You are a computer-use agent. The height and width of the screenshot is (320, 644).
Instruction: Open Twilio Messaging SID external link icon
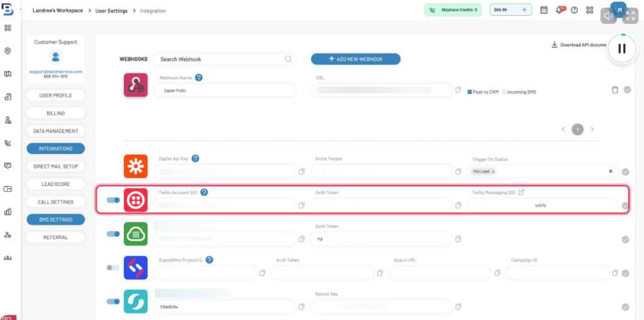521,192
